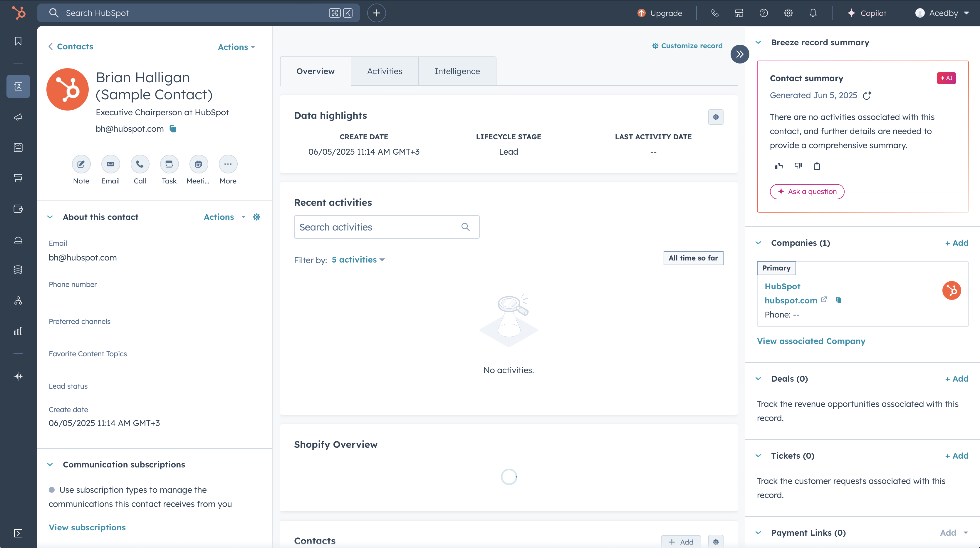Image resolution: width=980 pixels, height=548 pixels.
Task: Switch to the Intelligence tab
Action: pyautogui.click(x=457, y=71)
